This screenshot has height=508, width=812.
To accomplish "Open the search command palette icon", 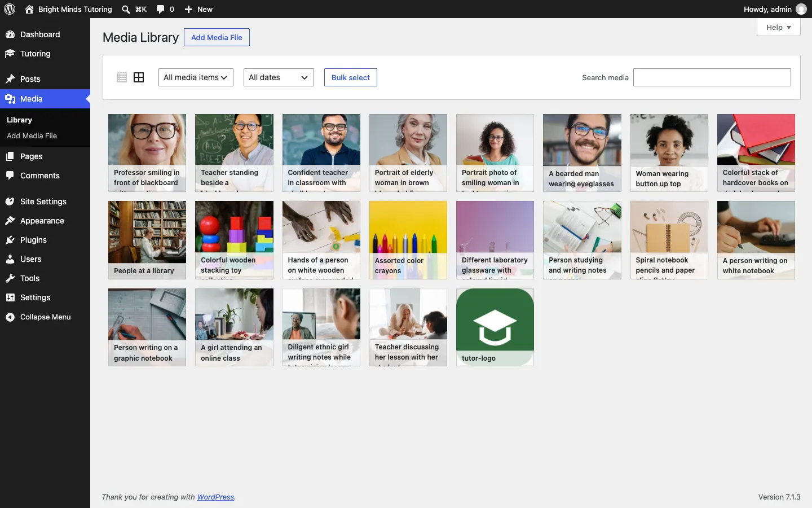I will pos(126,9).
